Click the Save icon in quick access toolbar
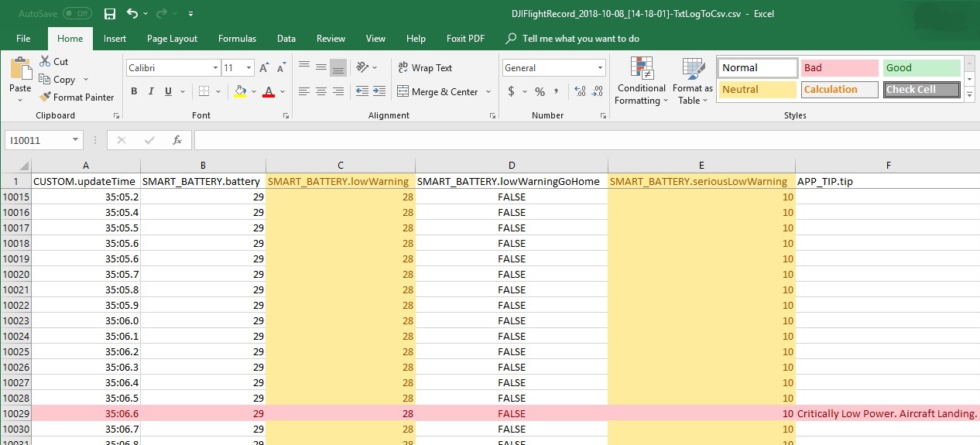The image size is (980, 445). click(x=110, y=14)
